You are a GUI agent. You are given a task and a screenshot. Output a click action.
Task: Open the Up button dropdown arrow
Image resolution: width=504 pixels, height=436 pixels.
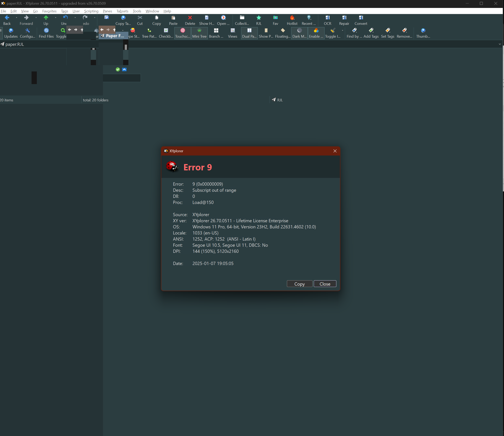pyautogui.click(x=56, y=18)
